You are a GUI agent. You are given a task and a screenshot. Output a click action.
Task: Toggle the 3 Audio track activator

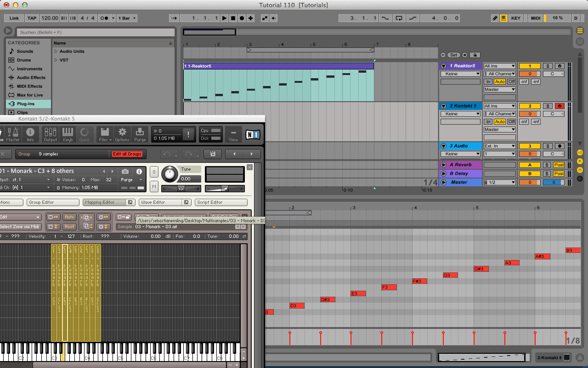(x=529, y=146)
